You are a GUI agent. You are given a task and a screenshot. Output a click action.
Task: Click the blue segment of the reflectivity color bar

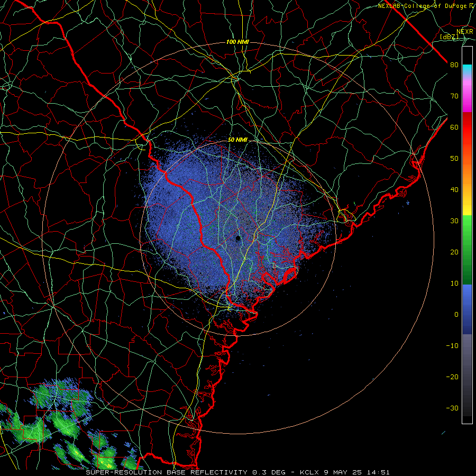(467, 309)
